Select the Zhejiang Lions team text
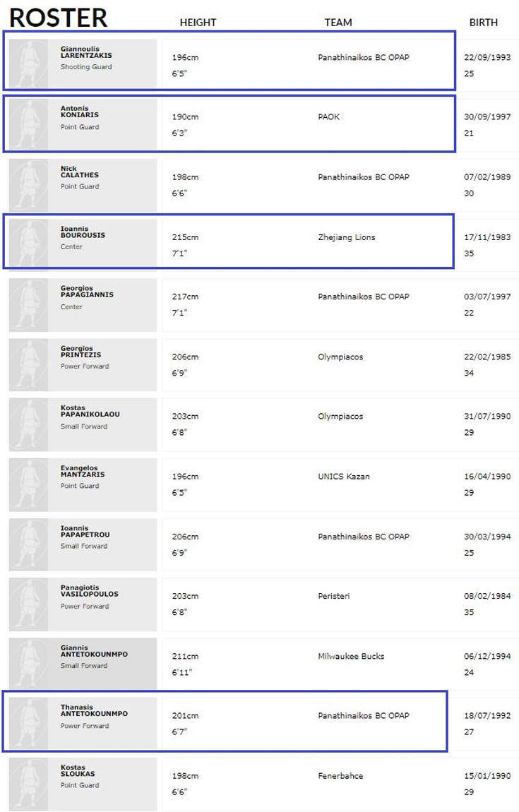This screenshot has height=812, width=519. coord(347,238)
